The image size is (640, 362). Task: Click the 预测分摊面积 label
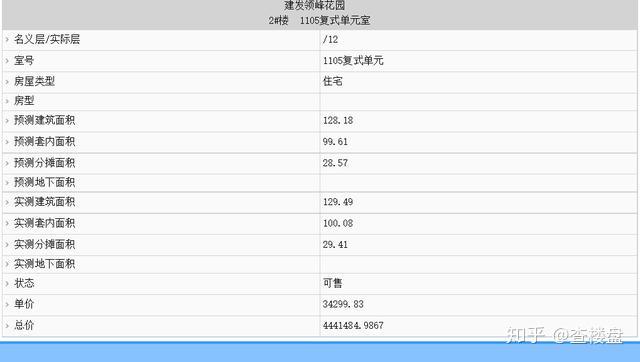44,163
